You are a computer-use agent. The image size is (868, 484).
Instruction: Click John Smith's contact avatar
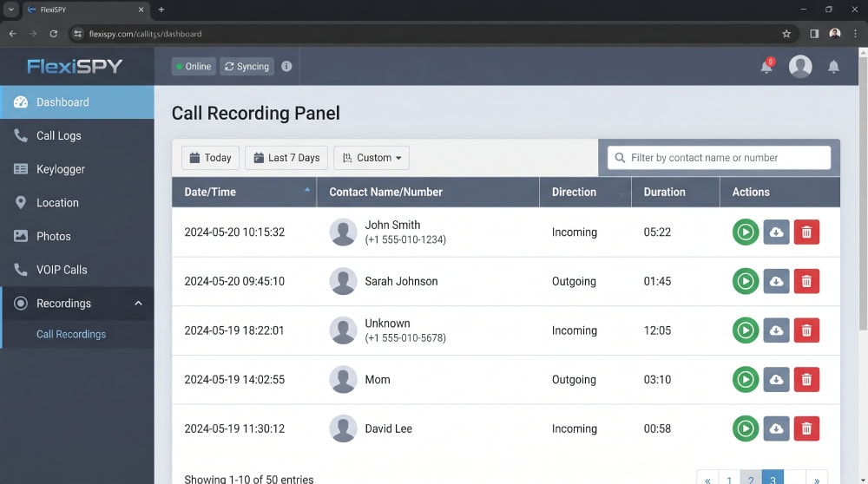[343, 232]
